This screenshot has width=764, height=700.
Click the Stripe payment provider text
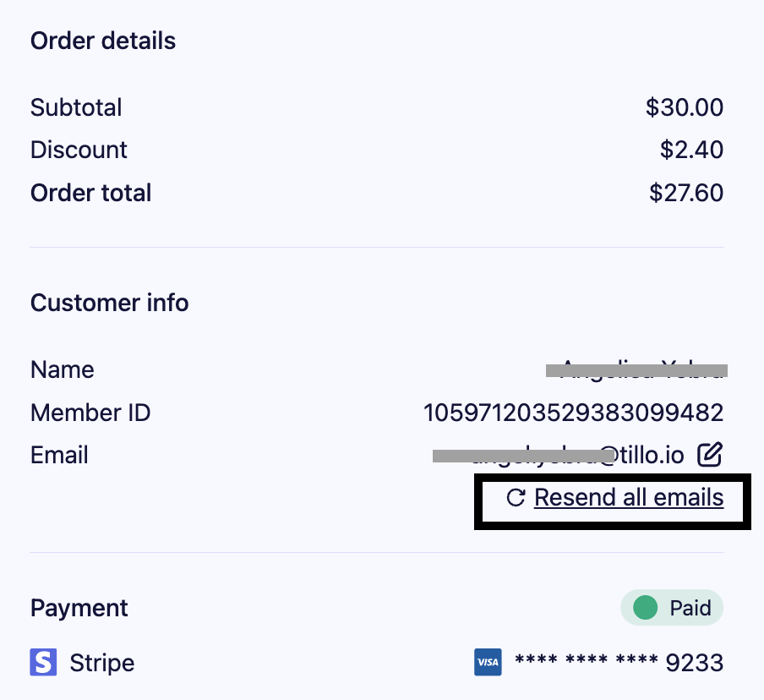[101, 663]
